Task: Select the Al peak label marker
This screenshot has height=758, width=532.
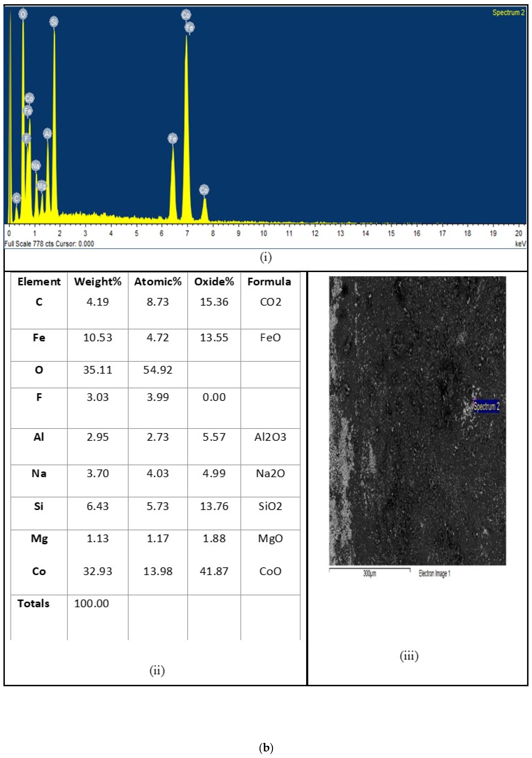Action: pyautogui.click(x=48, y=134)
